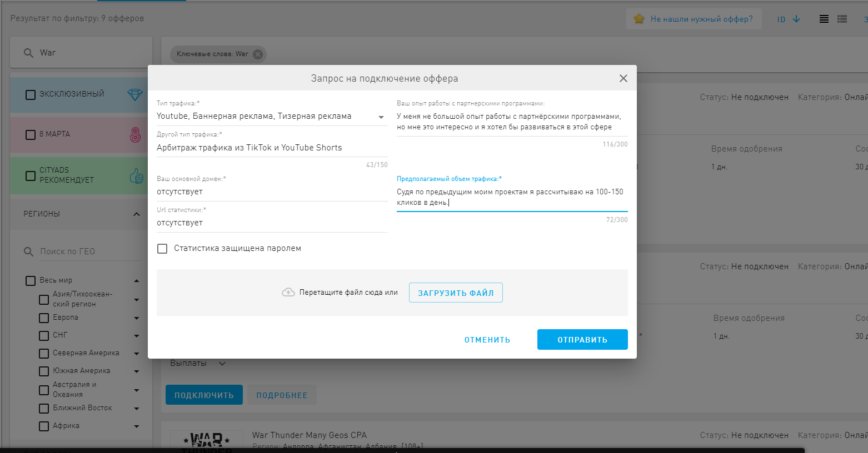868x453 pixels.
Task: Tick the 'Европа' region checkbox
Action: [x=44, y=318]
